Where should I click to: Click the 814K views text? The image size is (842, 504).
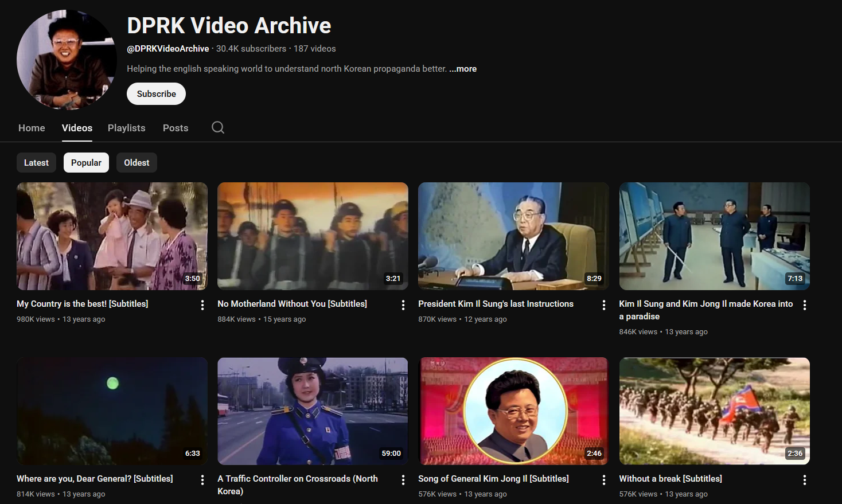(x=36, y=494)
